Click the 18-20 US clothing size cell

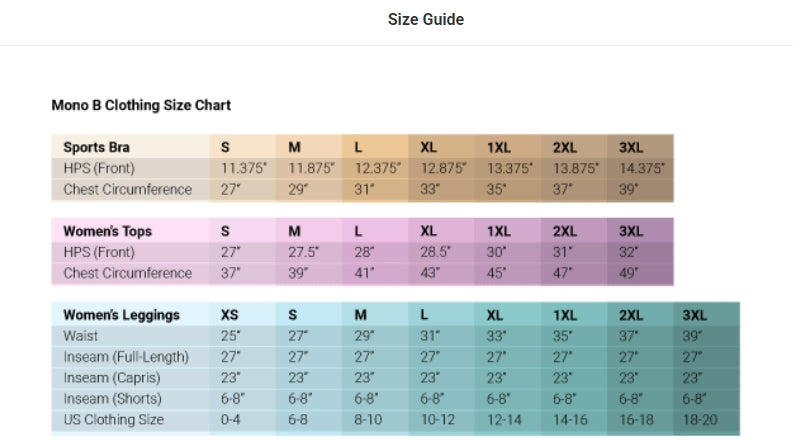tap(699, 420)
